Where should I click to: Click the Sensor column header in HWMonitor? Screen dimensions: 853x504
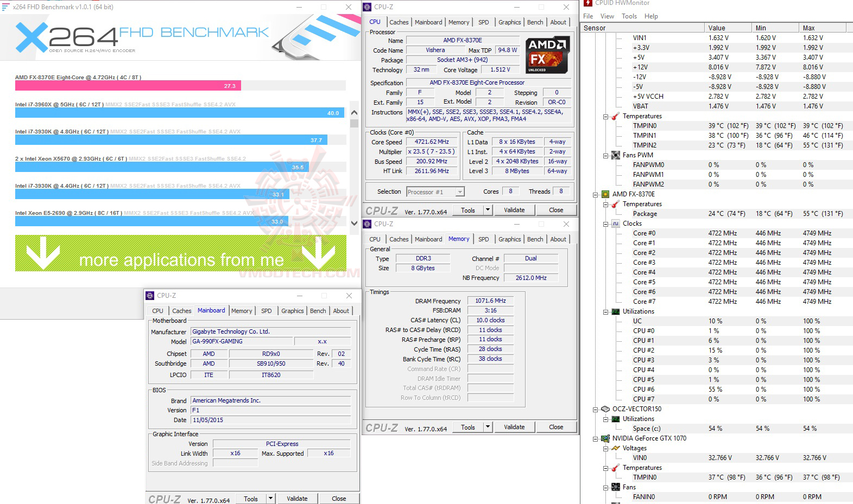click(x=642, y=28)
